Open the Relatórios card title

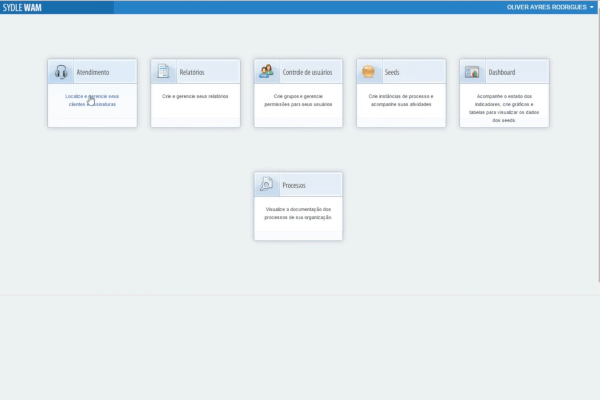click(x=192, y=73)
